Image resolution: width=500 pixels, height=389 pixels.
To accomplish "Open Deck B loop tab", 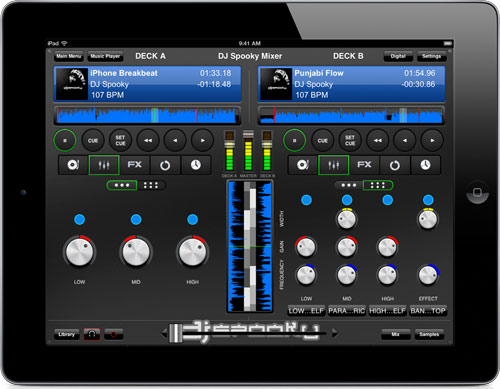I will 395,165.
